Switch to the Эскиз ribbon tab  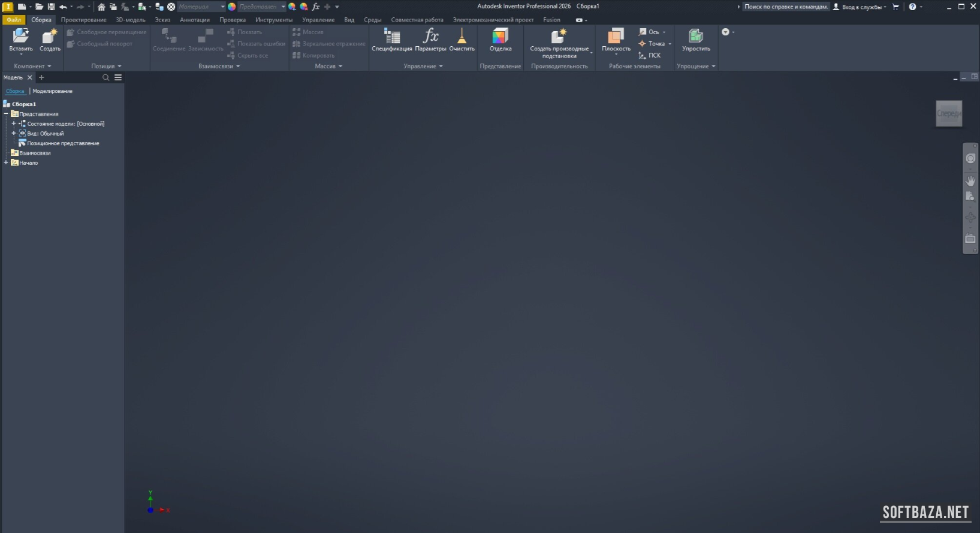tap(162, 20)
